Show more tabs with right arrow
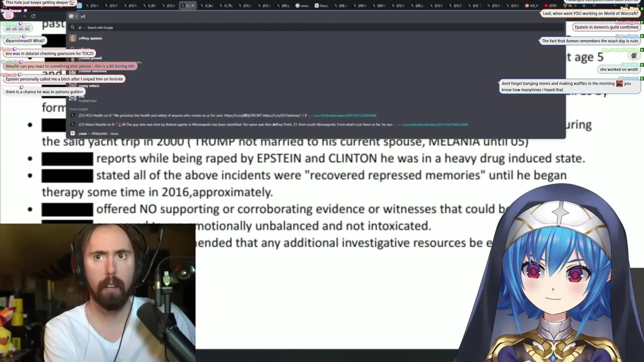 [x=576, y=6]
